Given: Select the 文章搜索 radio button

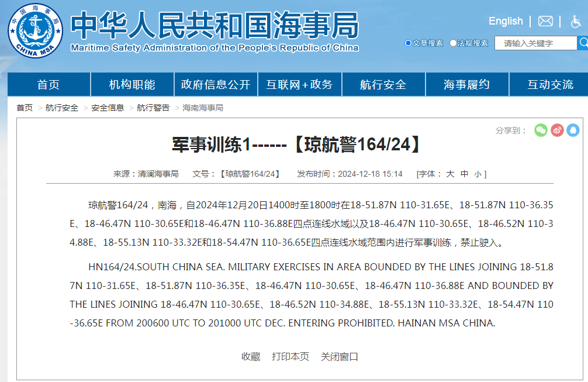Looking at the screenshot, I should click(x=408, y=43).
